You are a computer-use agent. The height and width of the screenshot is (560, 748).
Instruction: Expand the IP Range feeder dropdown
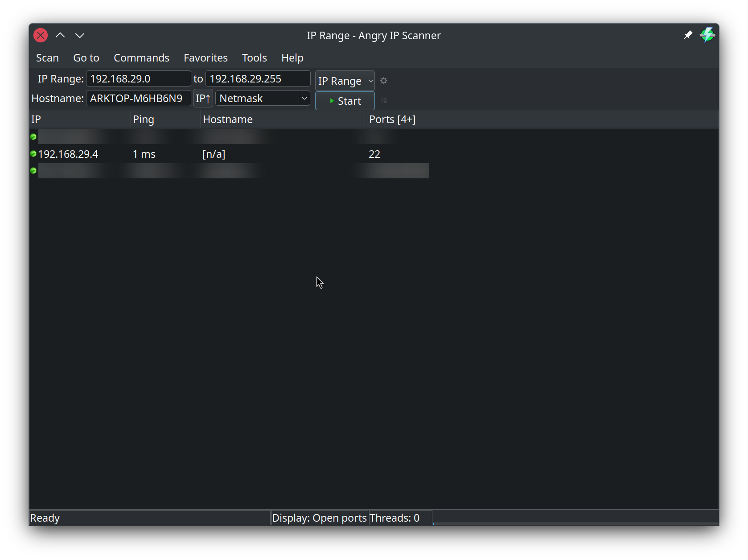point(345,81)
